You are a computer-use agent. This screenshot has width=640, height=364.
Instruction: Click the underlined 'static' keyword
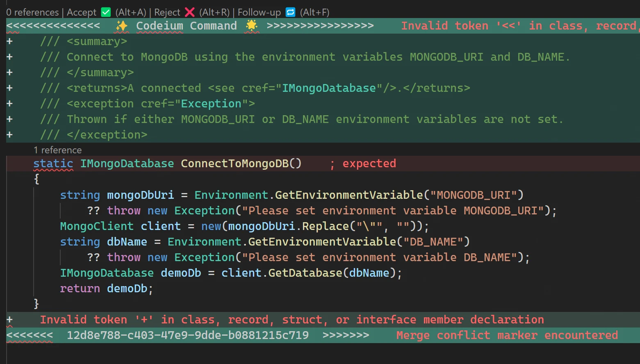tap(53, 164)
